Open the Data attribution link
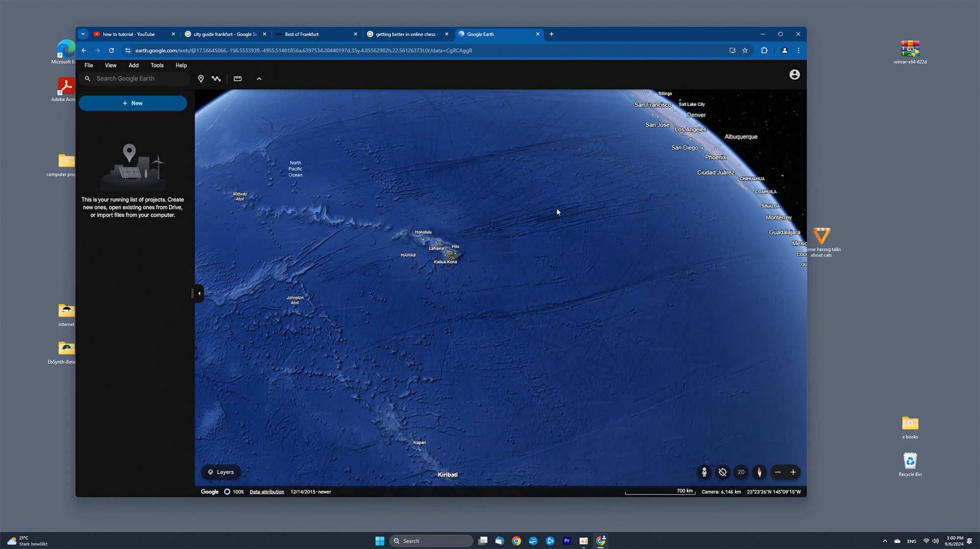The image size is (980, 549). (x=267, y=492)
